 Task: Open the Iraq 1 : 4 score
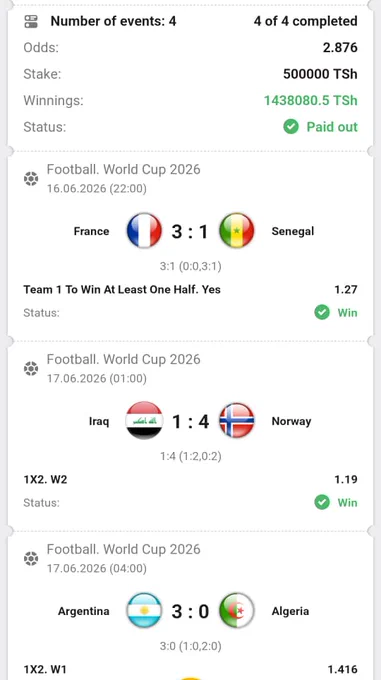click(x=191, y=421)
